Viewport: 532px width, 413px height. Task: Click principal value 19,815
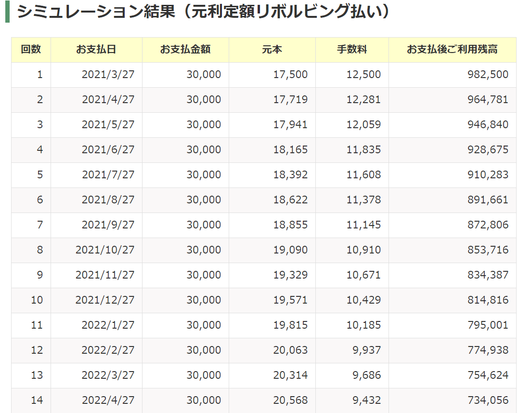pos(291,325)
